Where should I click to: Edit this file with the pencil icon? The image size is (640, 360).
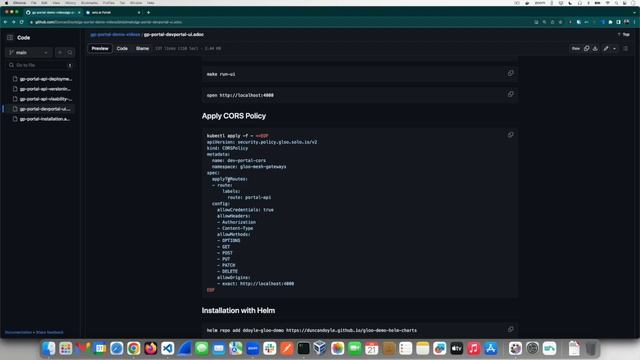606,49
